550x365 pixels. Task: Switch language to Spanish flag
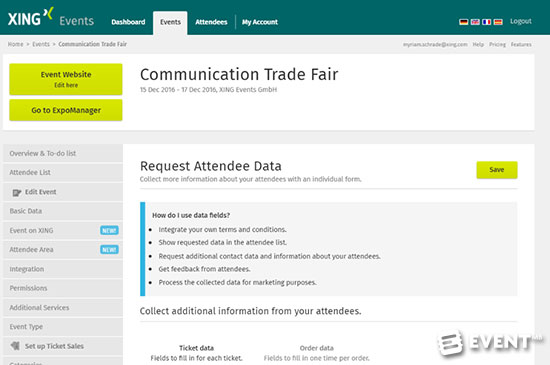(x=498, y=22)
